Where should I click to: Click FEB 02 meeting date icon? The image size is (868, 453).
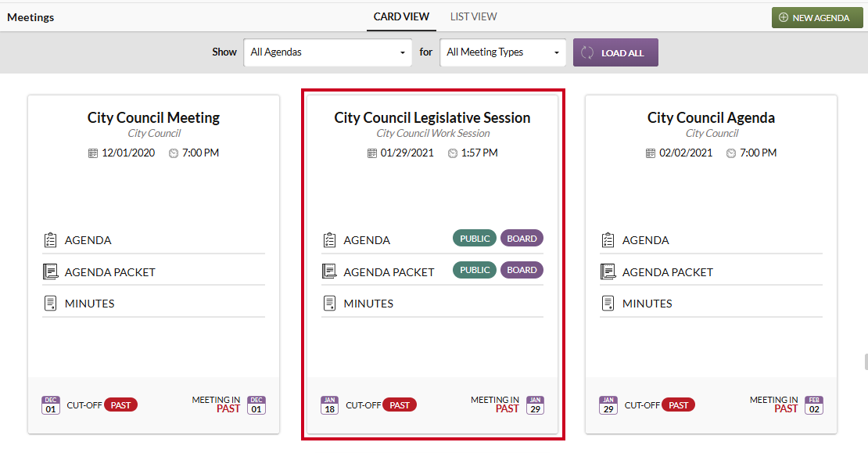click(x=814, y=404)
